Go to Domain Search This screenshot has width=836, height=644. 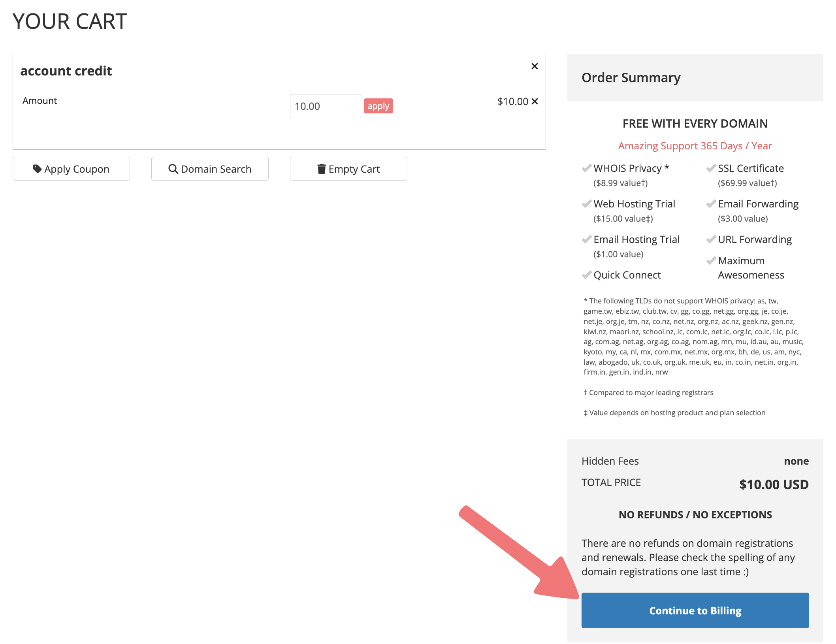click(x=210, y=169)
